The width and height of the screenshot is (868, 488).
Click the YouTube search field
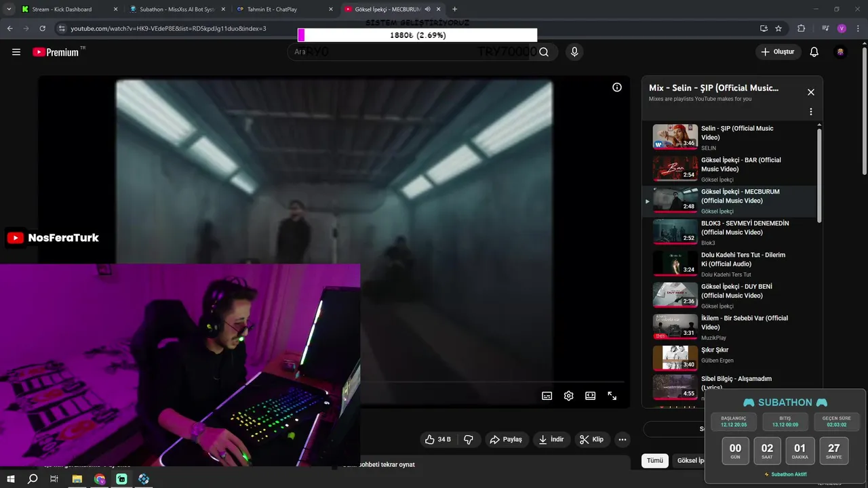(409, 52)
